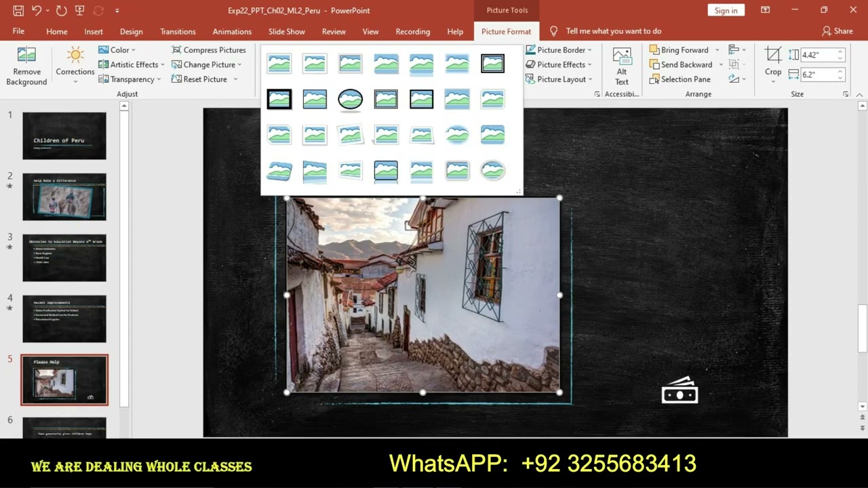This screenshot has height=488, width=868.
Task: Apply Thick Matte, Black picture style
Action: tap(279, 99)
